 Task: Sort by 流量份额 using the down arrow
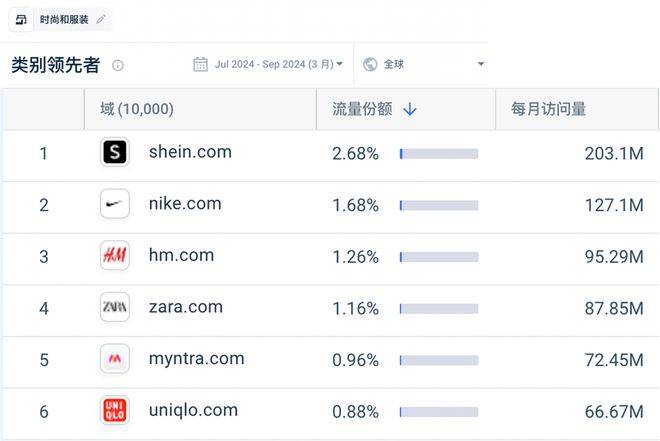409,109
